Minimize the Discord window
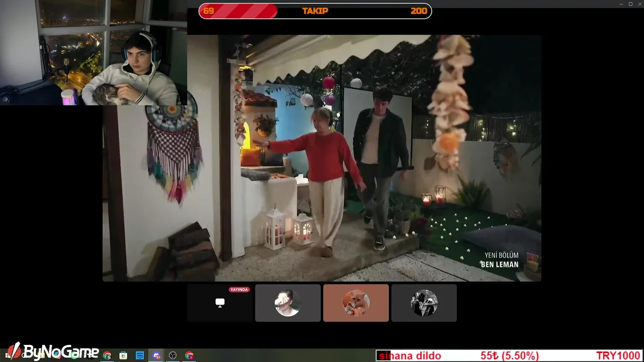The height and width of the screenshot is (362, 644). click(x=621, y=4)
